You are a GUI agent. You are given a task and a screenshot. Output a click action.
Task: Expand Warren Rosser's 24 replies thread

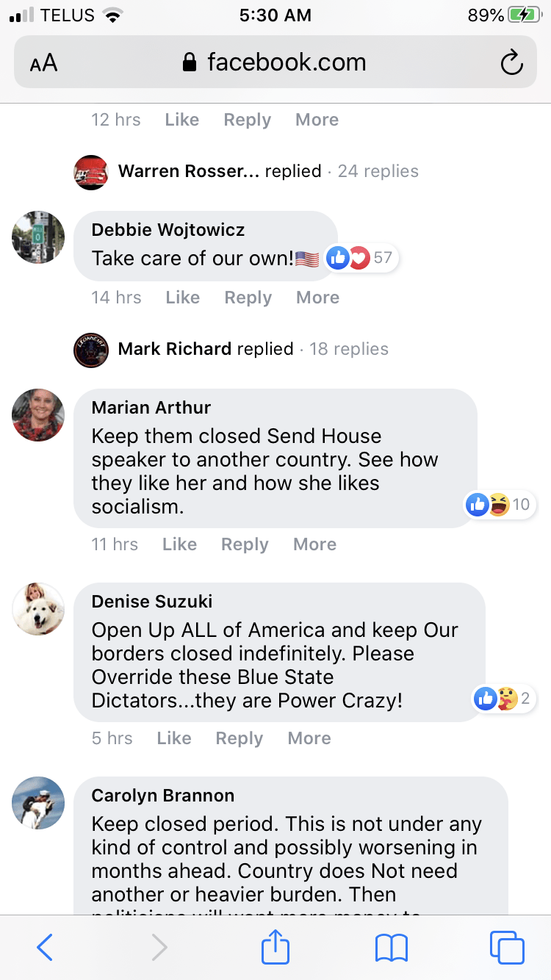tap(246, 172)
